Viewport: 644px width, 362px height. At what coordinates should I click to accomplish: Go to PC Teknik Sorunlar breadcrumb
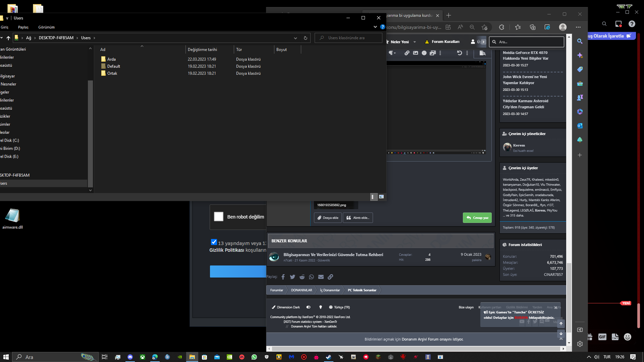[x=362, y=290]
